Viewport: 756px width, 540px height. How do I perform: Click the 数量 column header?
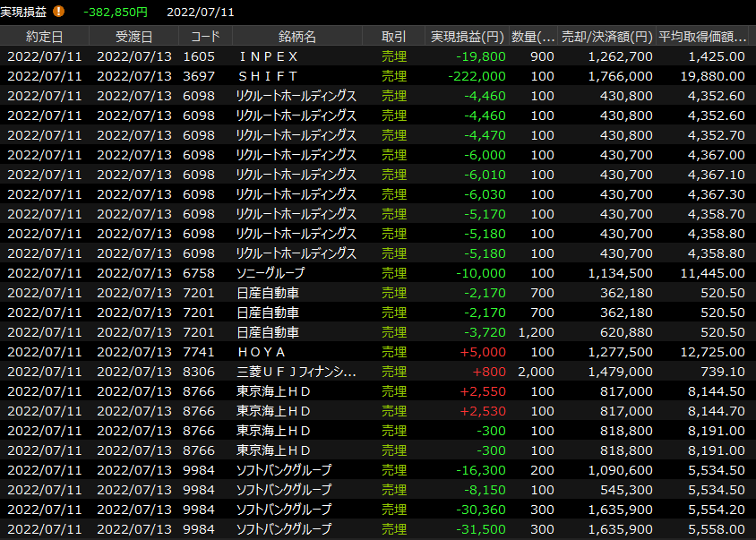point(533,37)
